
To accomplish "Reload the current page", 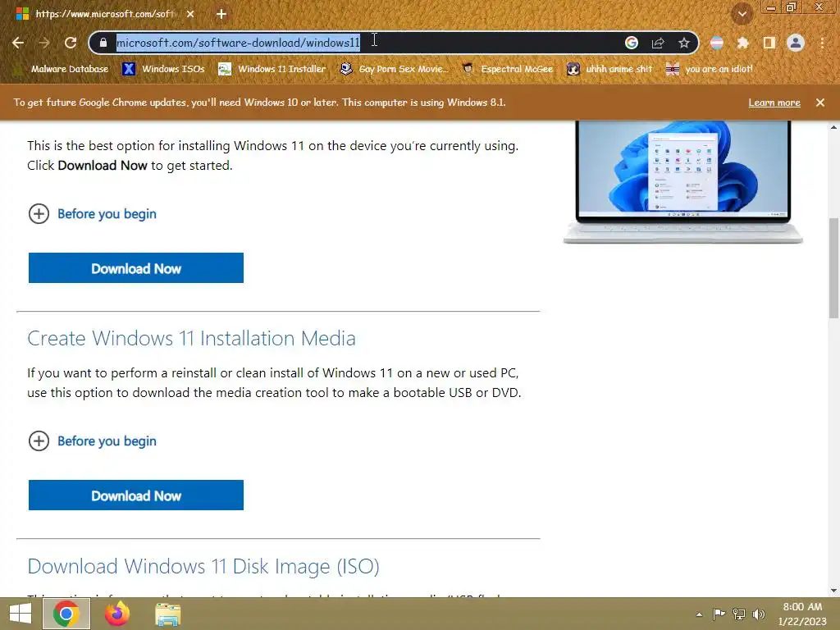I will [x=71, y=43].
